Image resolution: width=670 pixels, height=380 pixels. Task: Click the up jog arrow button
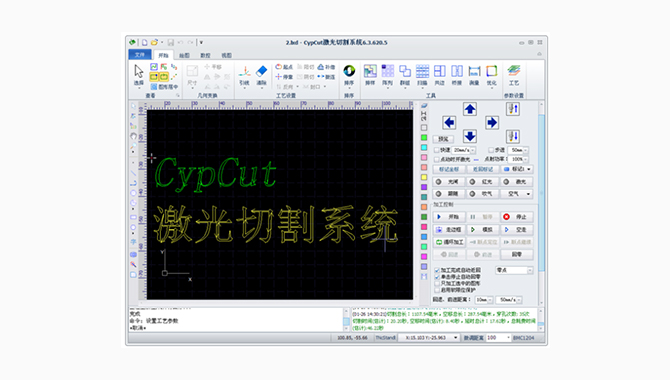(470, 109)
